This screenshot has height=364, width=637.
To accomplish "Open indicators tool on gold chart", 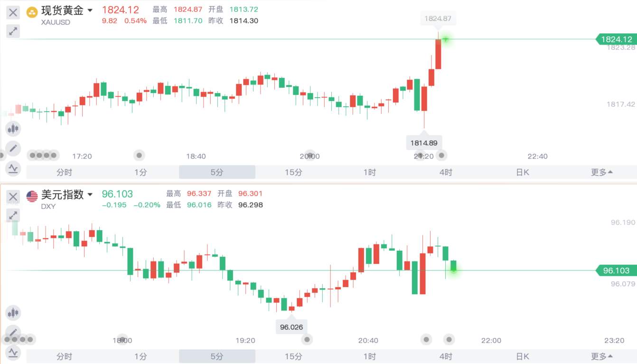I will (x=13, y=168).
